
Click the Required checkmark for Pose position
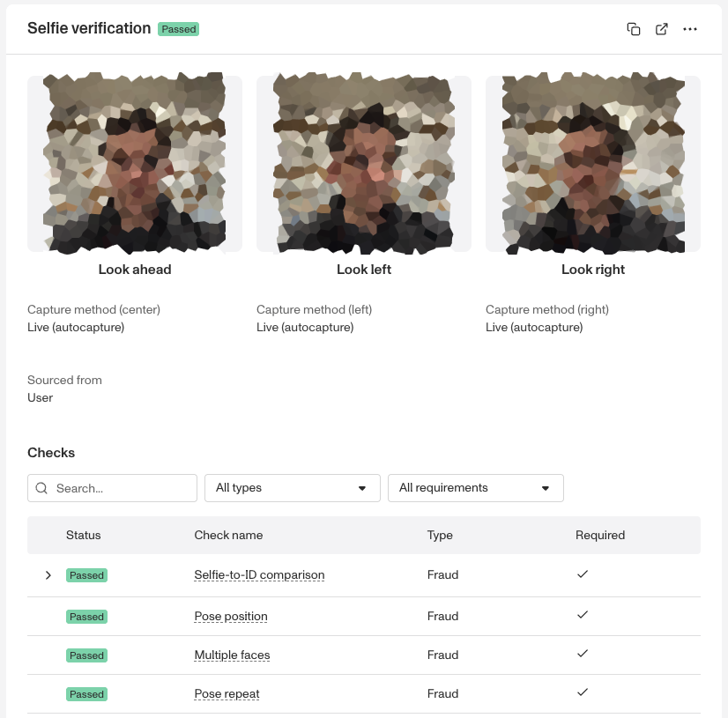pyautogui.click(x=583, y=616)
